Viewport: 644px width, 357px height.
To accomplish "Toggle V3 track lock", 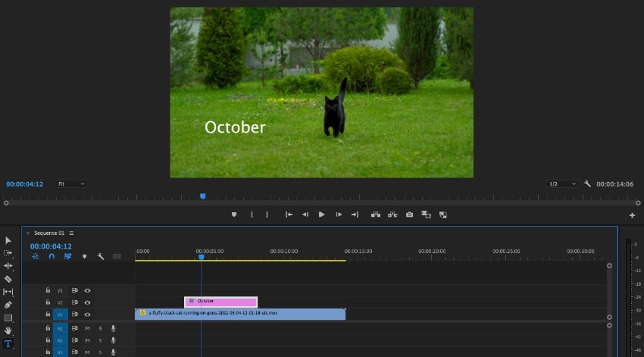I will pyautogui.click(x=48, y=290).
